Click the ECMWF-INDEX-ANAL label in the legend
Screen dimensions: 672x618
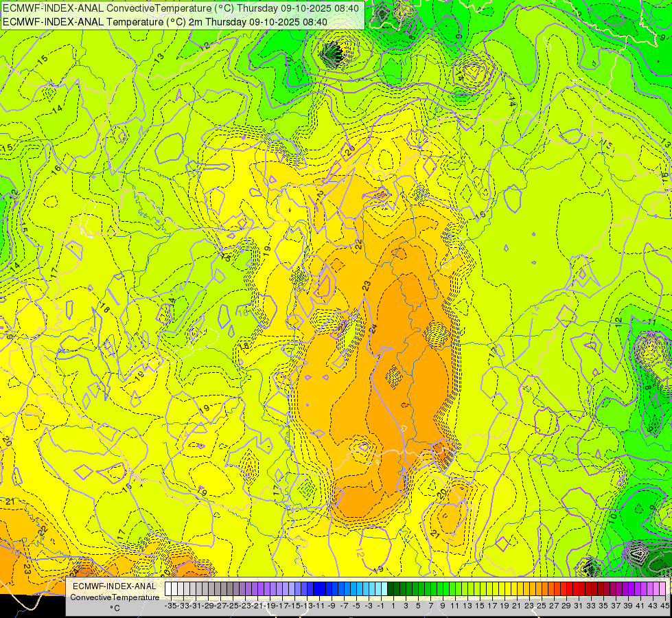[115, 586]
